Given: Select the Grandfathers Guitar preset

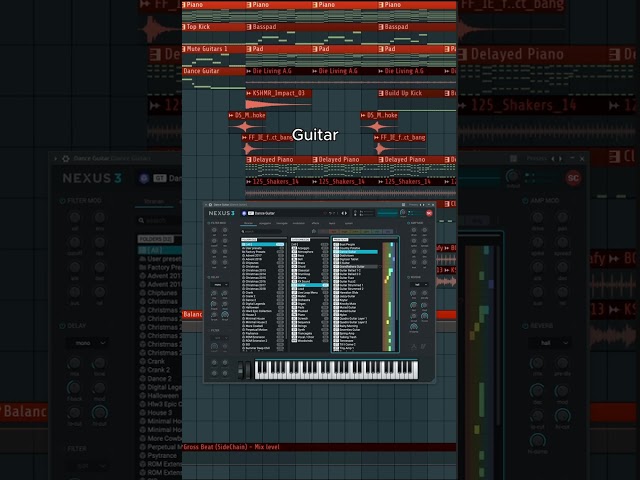Looking at the screenshot, I should click(356, 267).
